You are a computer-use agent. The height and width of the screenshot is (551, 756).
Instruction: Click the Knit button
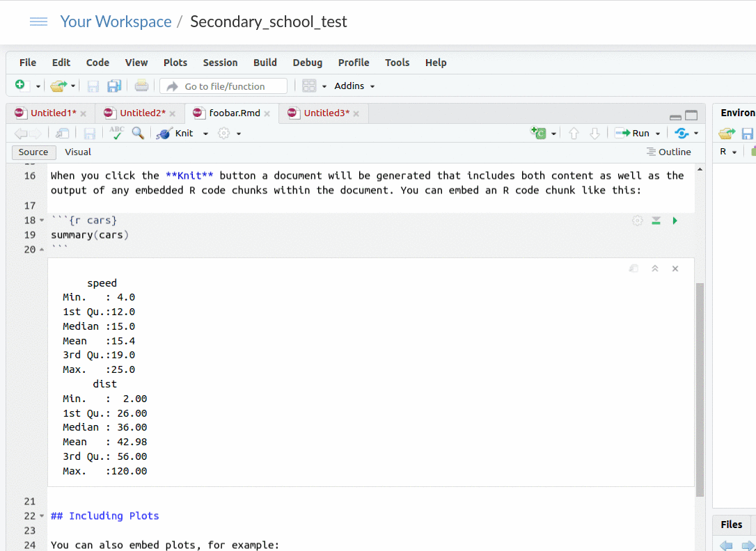coord(175,134)
